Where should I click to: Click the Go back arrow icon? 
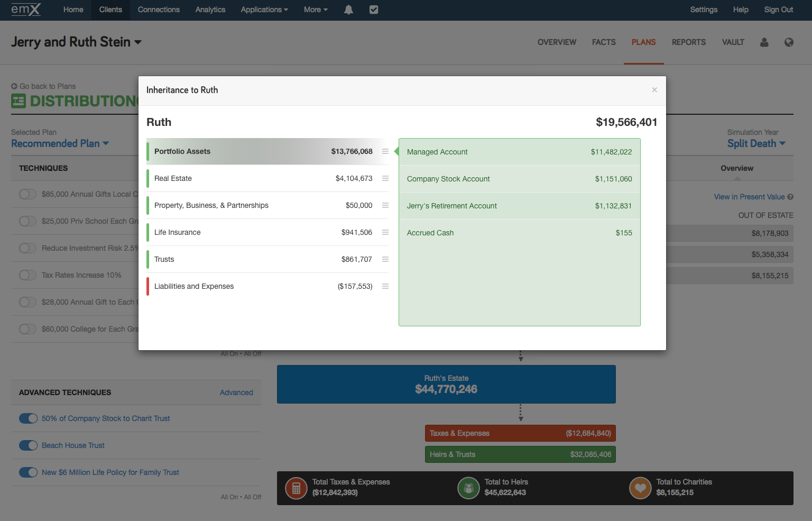coord(14,86)
